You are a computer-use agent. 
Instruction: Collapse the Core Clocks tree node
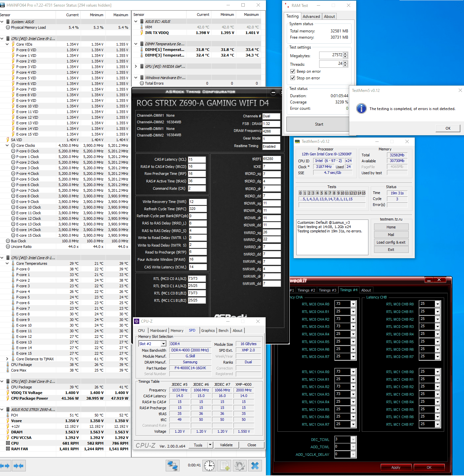click(x=7, y=145)
